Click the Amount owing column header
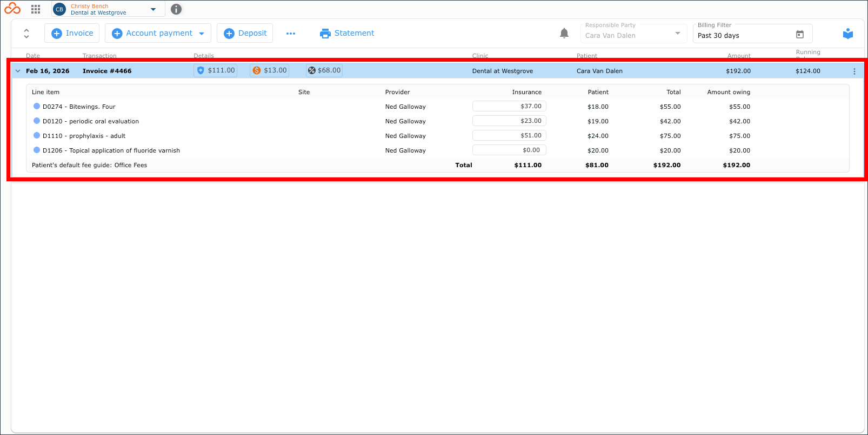The height and width of the screenshot is (435, 868). pos(729,92)
